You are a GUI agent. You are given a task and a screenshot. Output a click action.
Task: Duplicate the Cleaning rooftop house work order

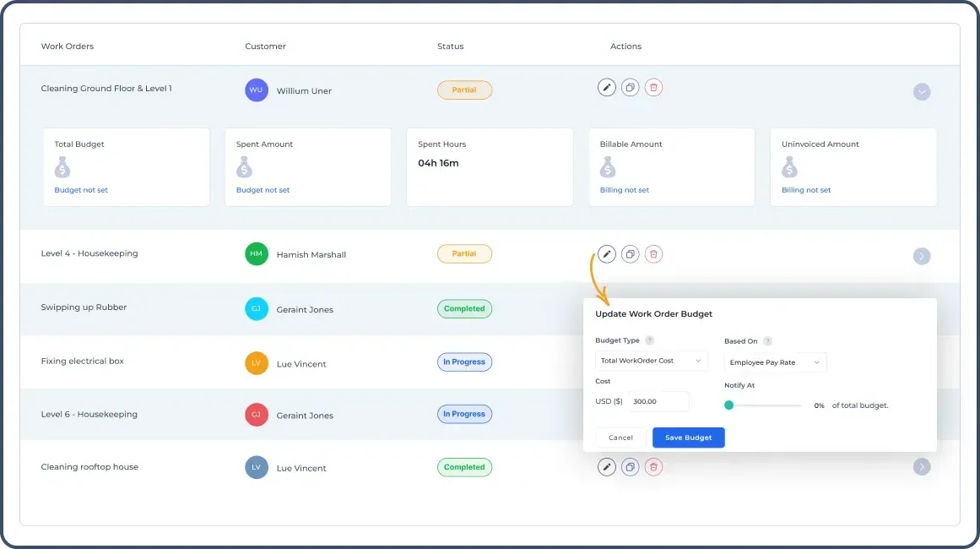(x=630, y=466)
